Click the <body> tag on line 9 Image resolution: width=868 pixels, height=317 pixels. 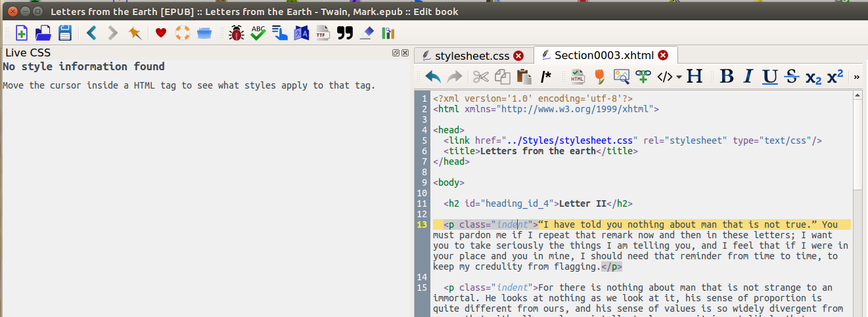pos(449,182)
